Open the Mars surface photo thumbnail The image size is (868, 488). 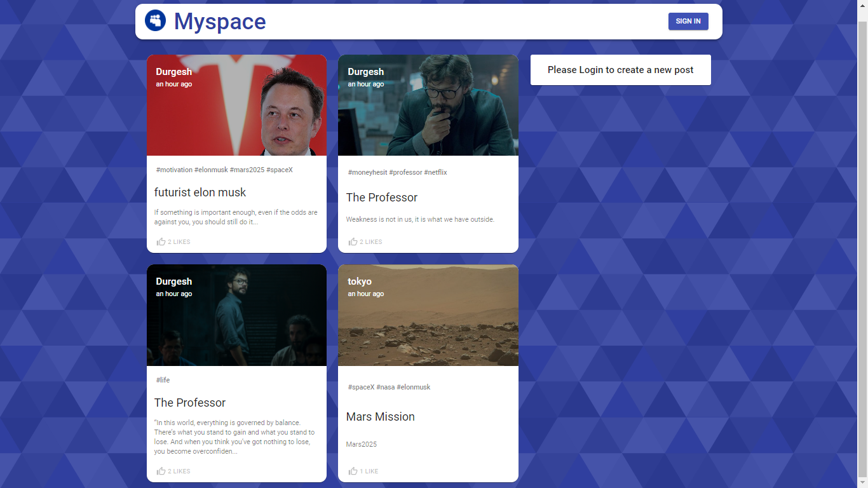[x=428, y=315]
